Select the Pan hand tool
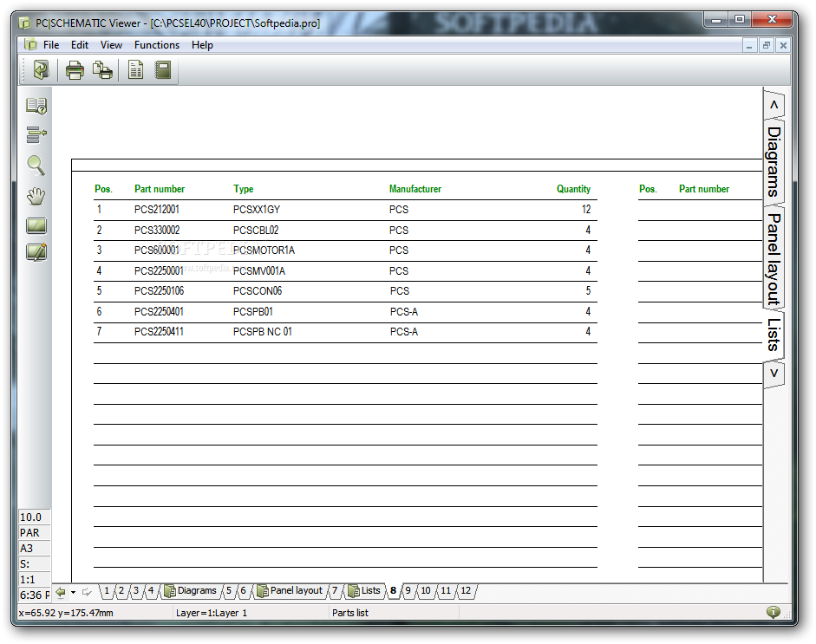This screenshot has height=644, width=816. [x=36, y=196]
